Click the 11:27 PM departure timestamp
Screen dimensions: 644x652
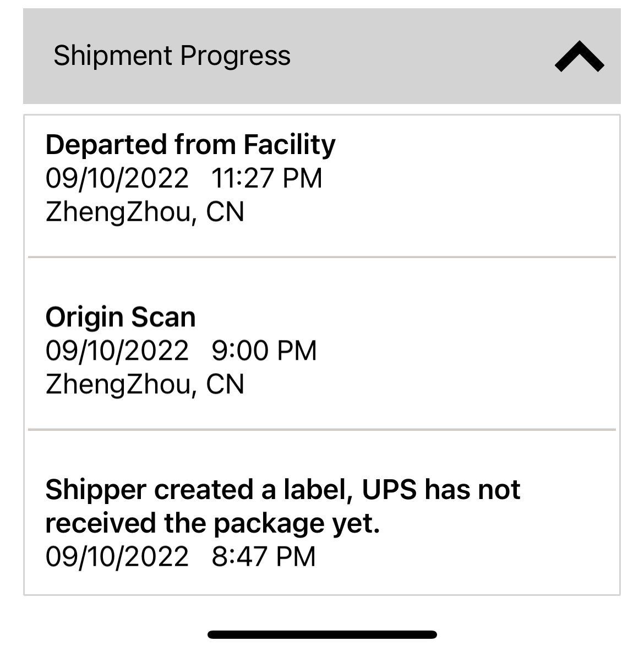(266, 178)
